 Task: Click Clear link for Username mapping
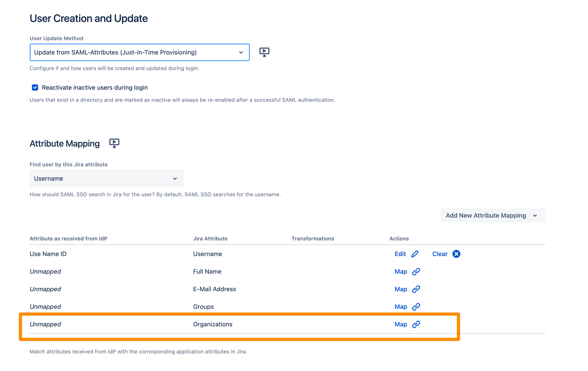(440, 254)
